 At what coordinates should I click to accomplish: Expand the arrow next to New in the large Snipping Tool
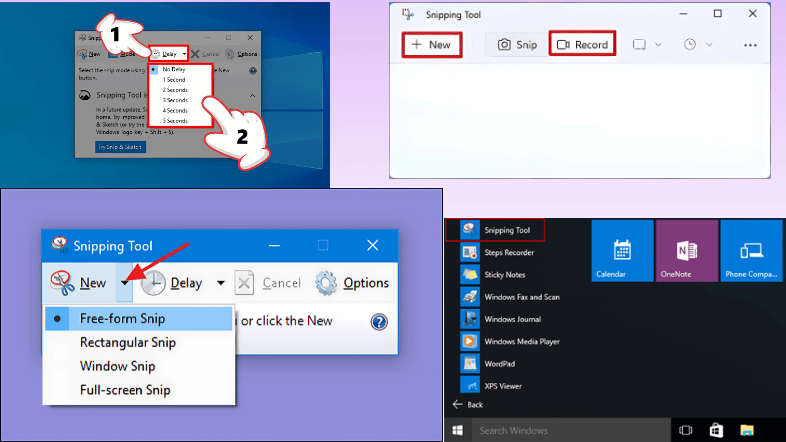tap(124, 283)
